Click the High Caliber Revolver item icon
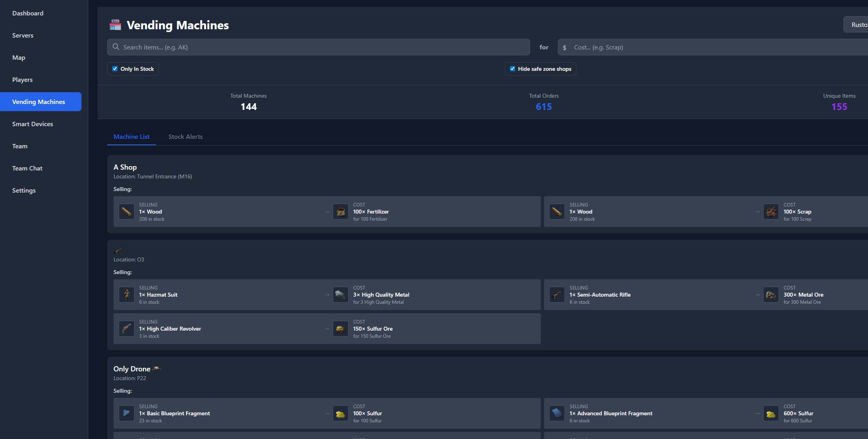The image size is (868, 439). [x=127, y=329]
